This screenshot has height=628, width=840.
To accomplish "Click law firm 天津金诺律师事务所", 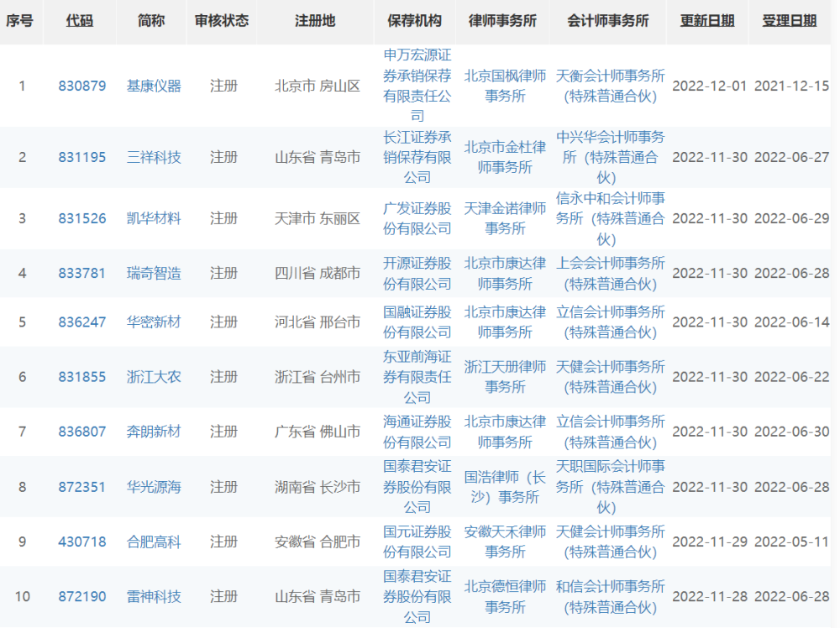I will pyautogui.click(x=505, y=218).
